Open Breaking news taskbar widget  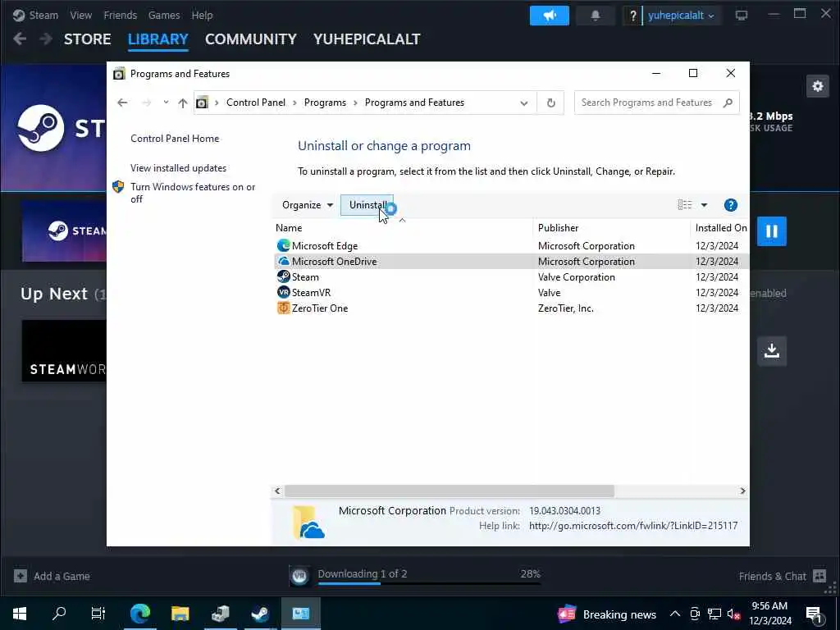pos(607,614)
